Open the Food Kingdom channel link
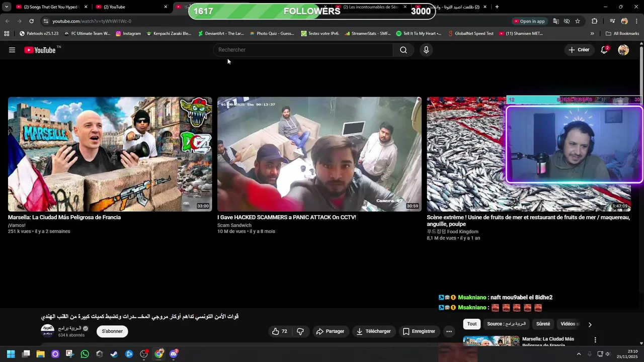 452,232
